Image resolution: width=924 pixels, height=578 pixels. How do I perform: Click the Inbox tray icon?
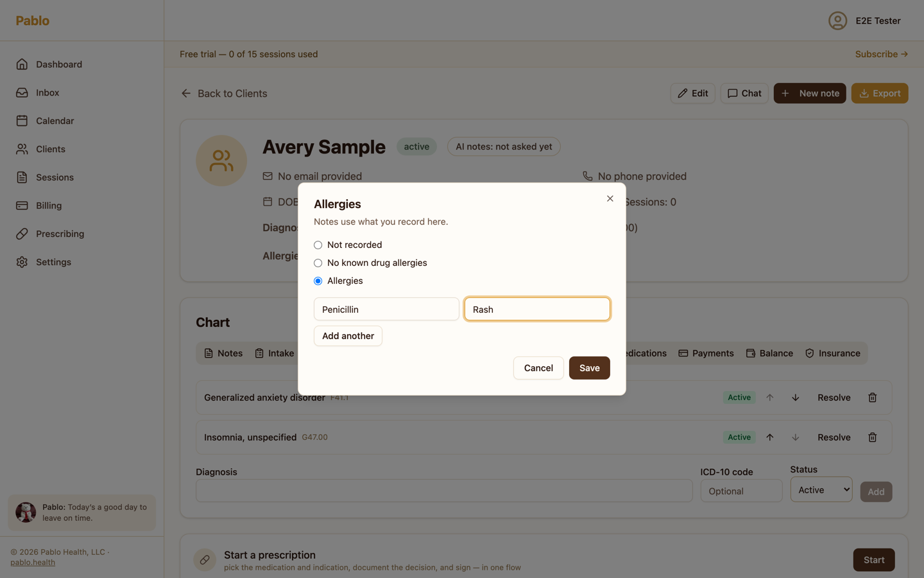(22, 92)
